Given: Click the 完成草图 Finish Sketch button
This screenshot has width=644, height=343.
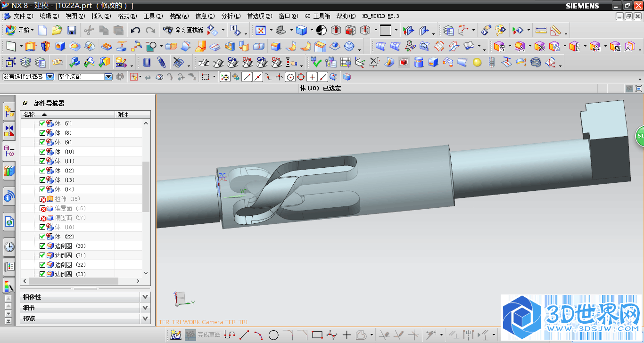Looking at the screenshot, I should pyautogui.click(x=203, y=335).
